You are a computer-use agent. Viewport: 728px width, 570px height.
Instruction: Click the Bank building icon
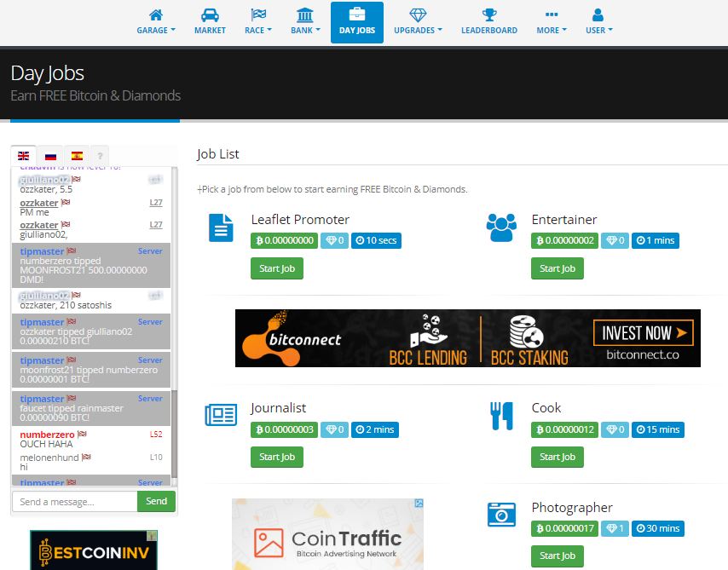click(305, 15)
